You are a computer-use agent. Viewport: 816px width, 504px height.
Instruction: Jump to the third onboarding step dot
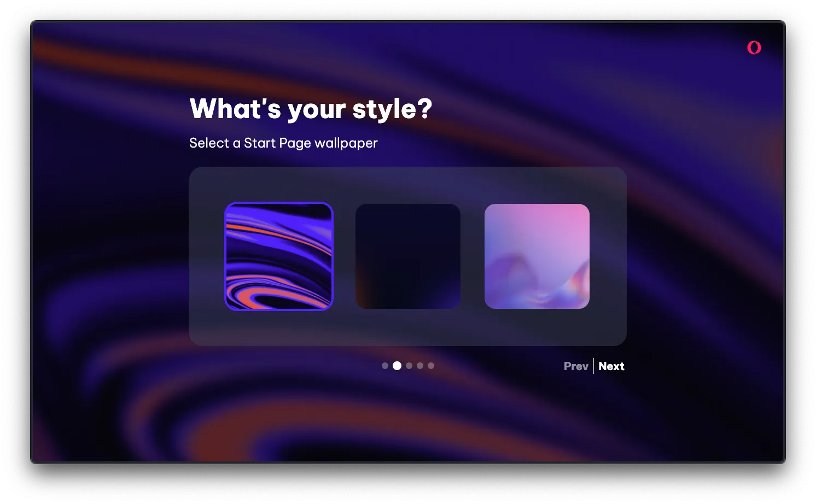[x=409, y=366]
